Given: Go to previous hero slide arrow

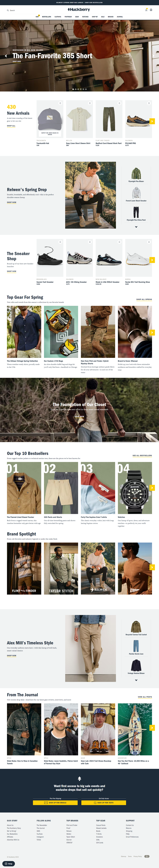Looking at the screenshot, I should (x=6, y=56).
